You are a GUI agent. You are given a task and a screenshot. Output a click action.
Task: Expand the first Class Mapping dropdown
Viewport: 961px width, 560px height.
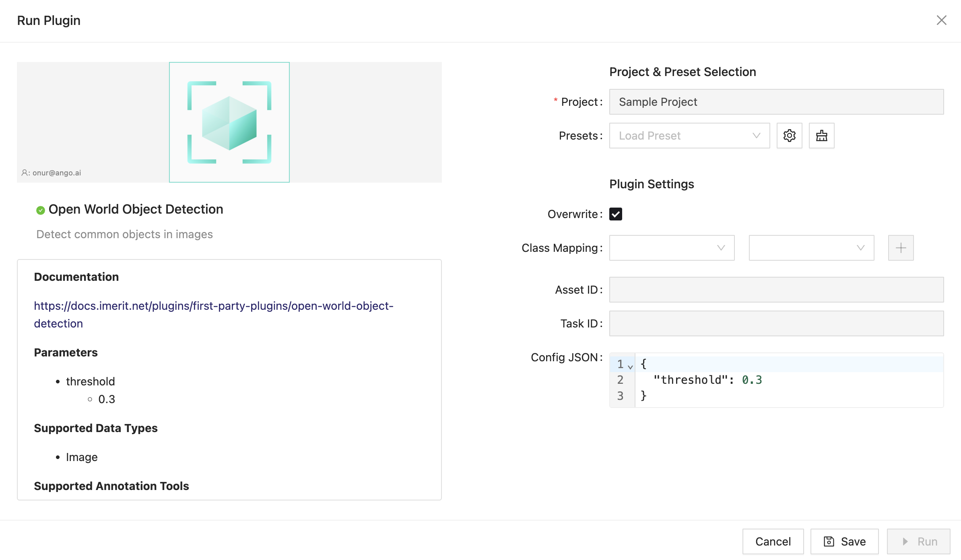[672, 248]
